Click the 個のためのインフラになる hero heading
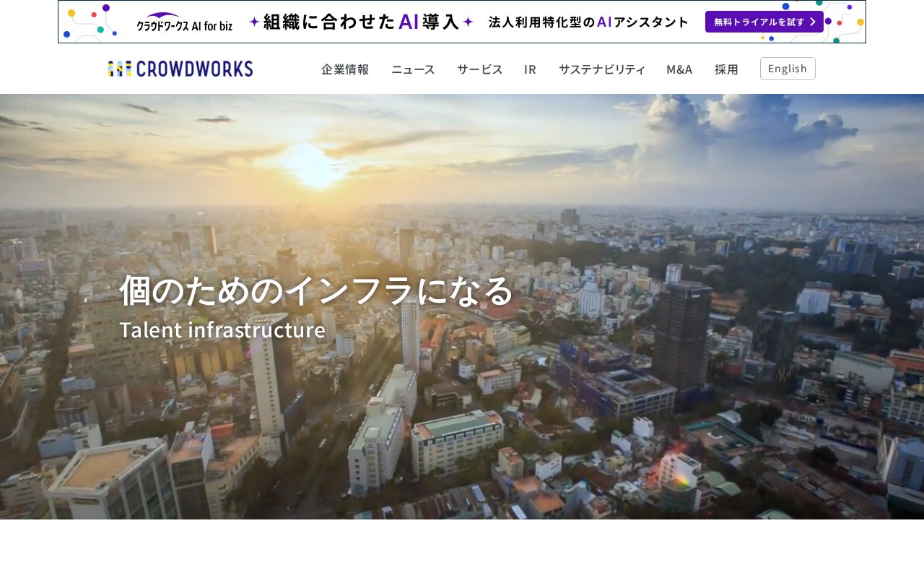 [x=316, y=290]
